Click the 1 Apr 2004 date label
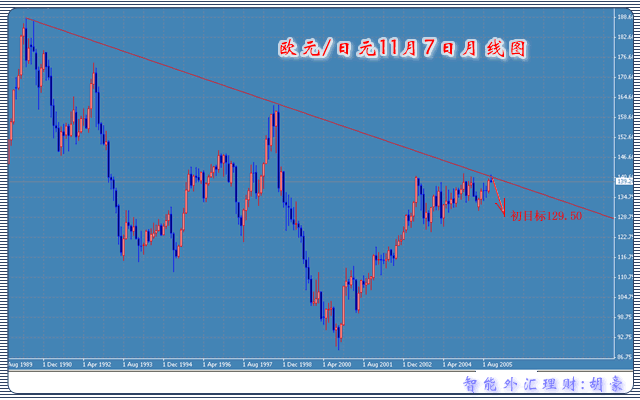The image size is (640, 400). coord(457,362)
